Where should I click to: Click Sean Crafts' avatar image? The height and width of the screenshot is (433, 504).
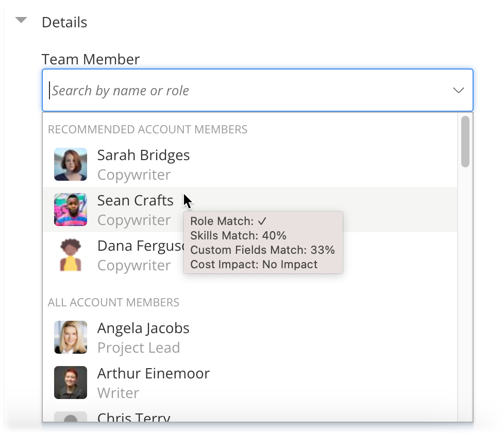click(71, 210)
